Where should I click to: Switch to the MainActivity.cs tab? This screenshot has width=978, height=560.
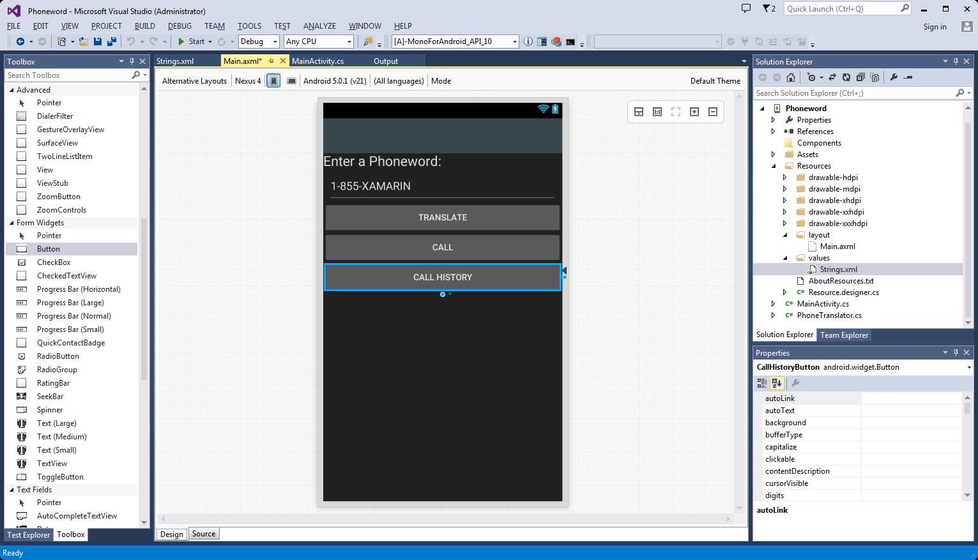coord(317,61)
